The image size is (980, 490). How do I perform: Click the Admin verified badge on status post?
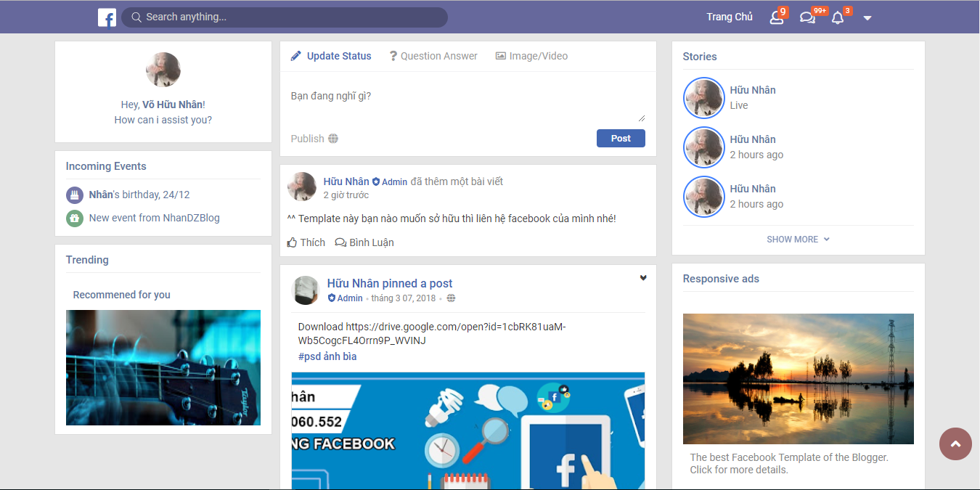click(x=390, y=182)
